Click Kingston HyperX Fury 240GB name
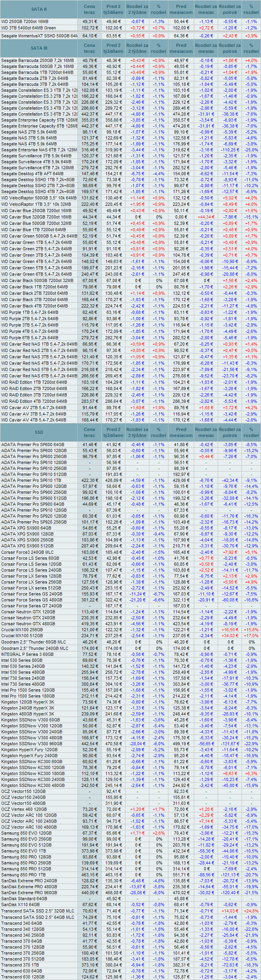This screenshot has height=980, width=261. 29,756
